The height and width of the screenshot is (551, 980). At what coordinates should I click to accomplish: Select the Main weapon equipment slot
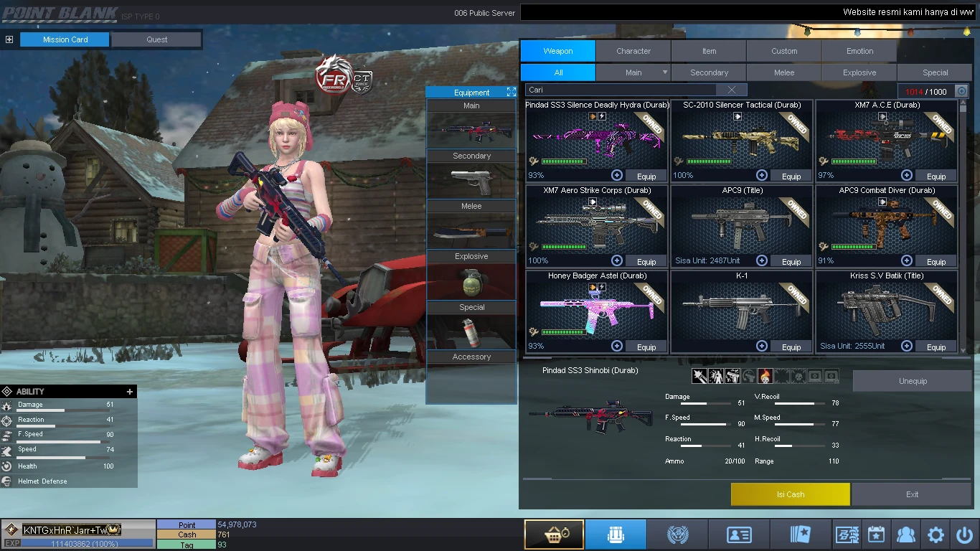(x=471, y=131)
